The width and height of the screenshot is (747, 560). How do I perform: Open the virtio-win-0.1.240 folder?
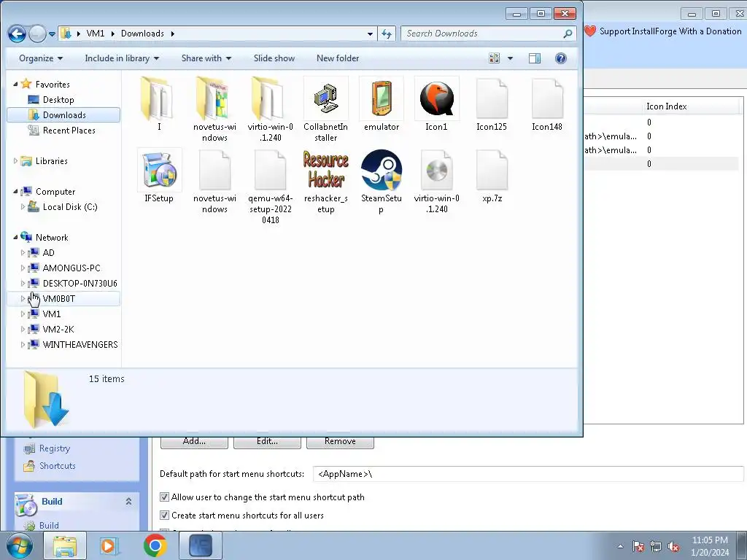pos(270,109)
